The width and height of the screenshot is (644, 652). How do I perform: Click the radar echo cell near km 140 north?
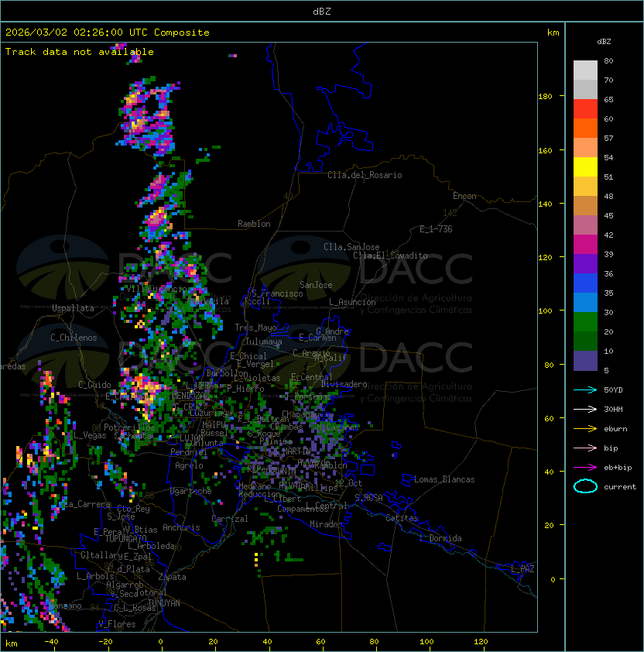pos(158,218)
